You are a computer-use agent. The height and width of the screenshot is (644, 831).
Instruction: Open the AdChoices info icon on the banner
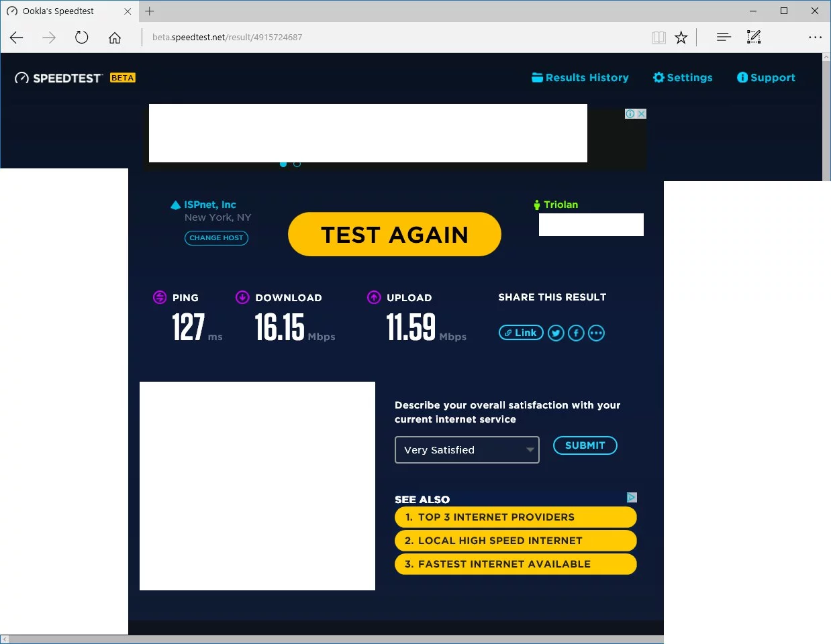(x=630, y=114)
